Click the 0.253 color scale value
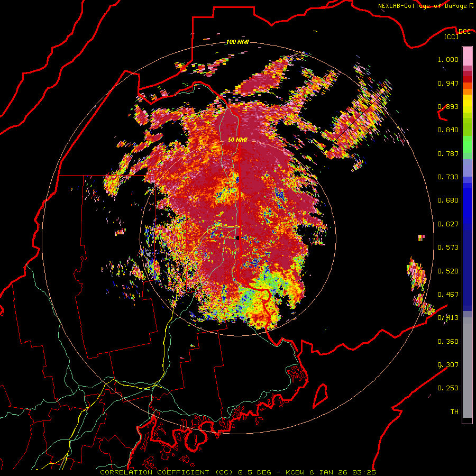476x476 pixels. 448,388
